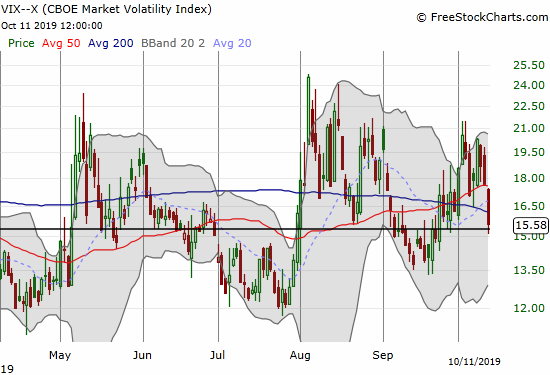Click the FreeStockCharts.com copyright text
The width and height of the screenshot is (550, 375).
click(482, 17)
